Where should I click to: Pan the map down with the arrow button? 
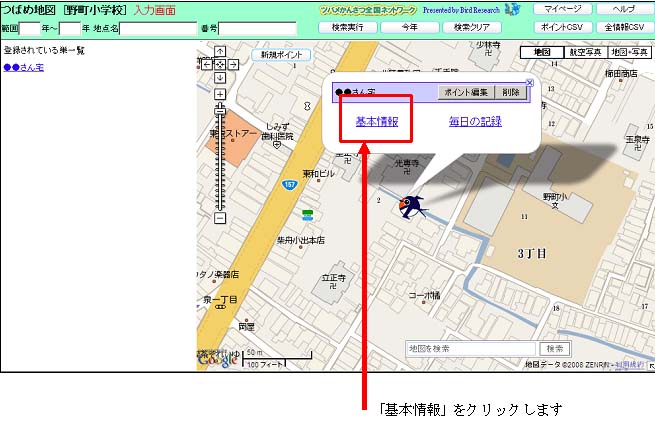coord(220,78)
